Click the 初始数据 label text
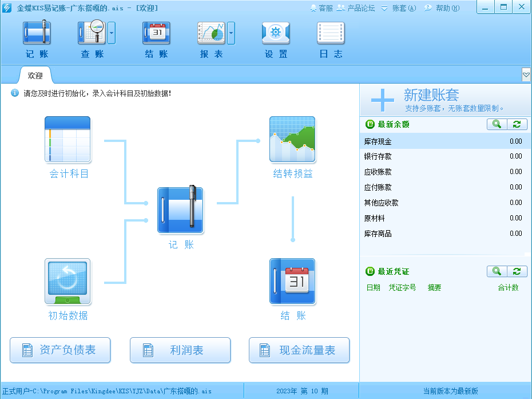 click(x=68, y=316)
